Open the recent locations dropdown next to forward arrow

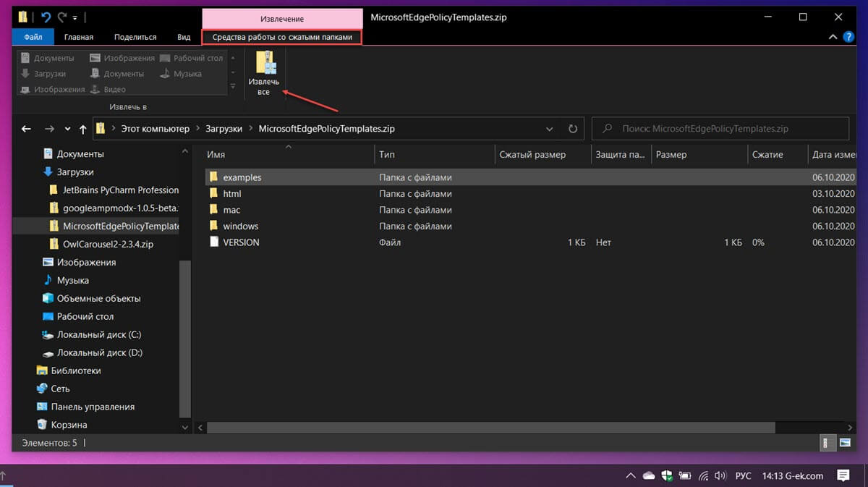click(x=68, y=130)
